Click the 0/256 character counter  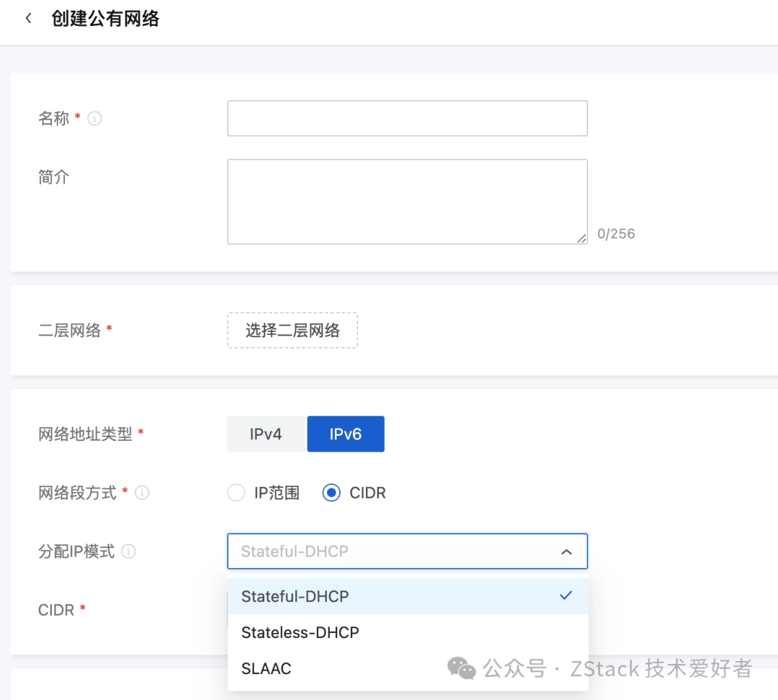(x=616, y=233)
